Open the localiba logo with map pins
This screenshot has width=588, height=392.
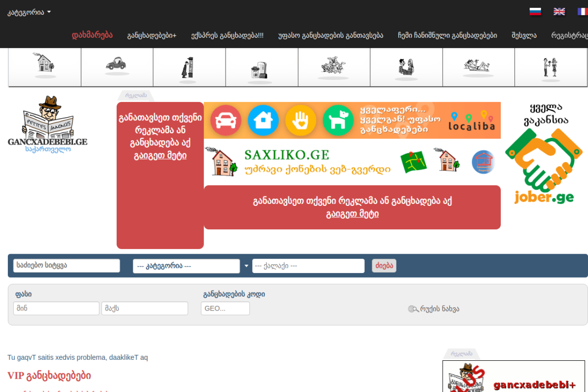click(x=472, y=121)
